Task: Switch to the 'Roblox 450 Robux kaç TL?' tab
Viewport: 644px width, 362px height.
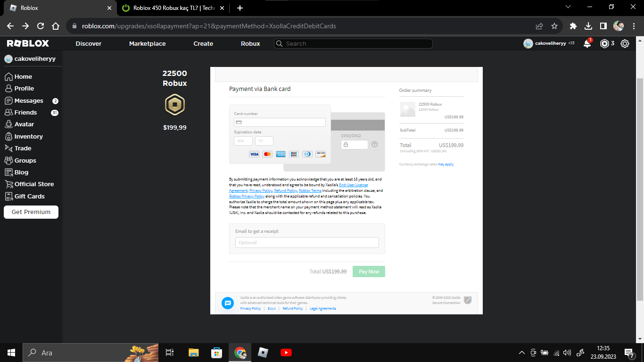Action: coord(174,8)
